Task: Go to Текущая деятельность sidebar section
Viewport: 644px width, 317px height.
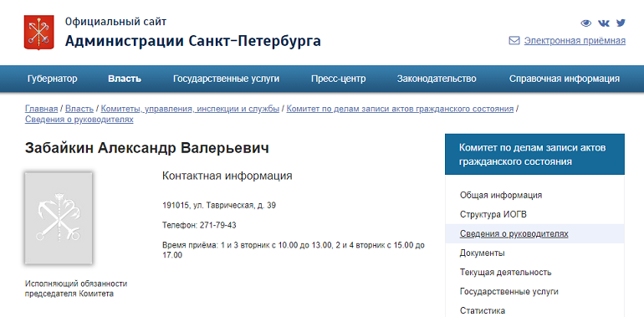Action: click(505, 272)
